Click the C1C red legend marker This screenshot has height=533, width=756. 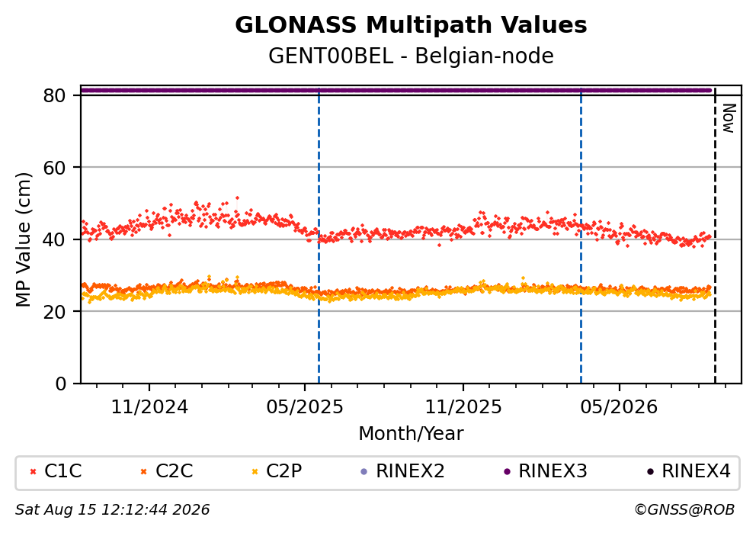[x=34, y=472]
